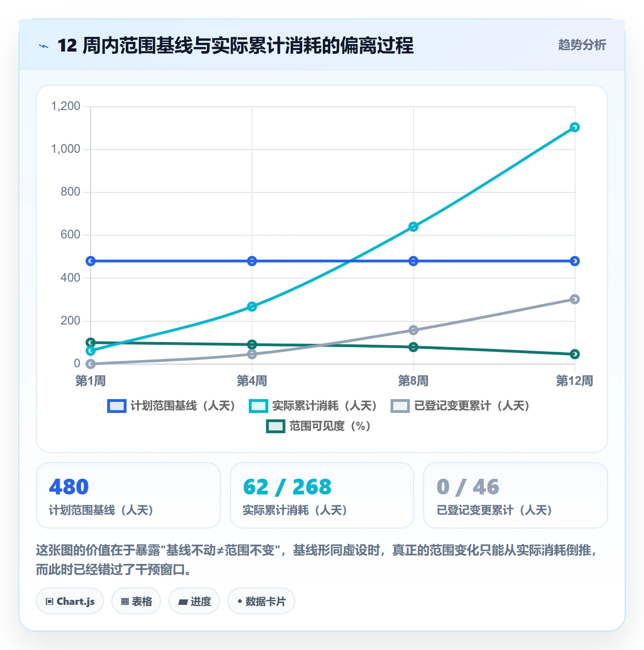Viewport: 644px width, 650px height.
Task: Click actual consumption point at 第8周
Action: coord(413,226)
